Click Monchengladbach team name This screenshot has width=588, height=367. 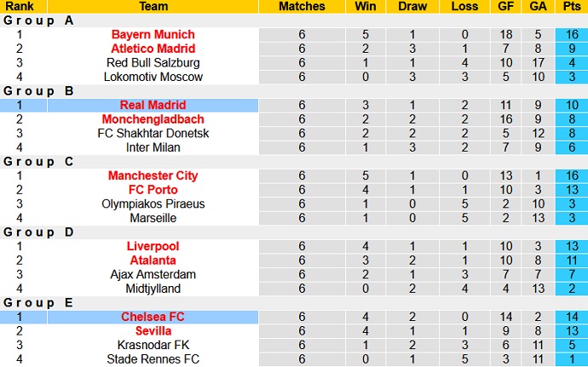tap(153, 119)
